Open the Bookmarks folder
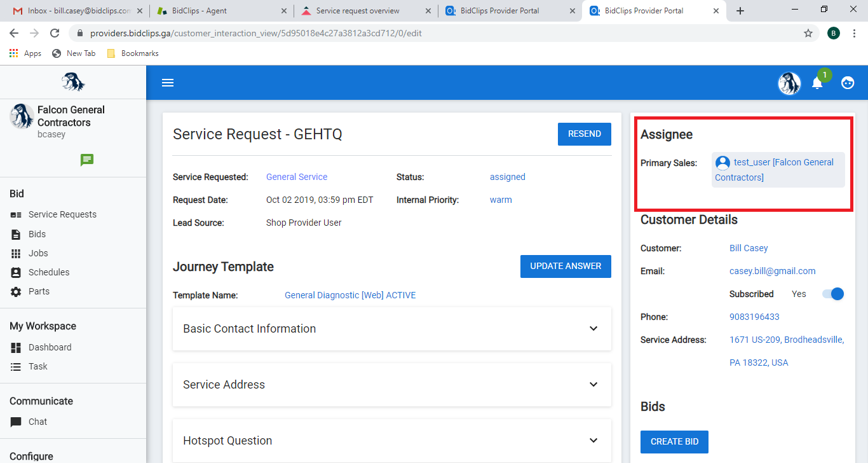The height and width of the screenshot is (463, 868). coord(133,53)
